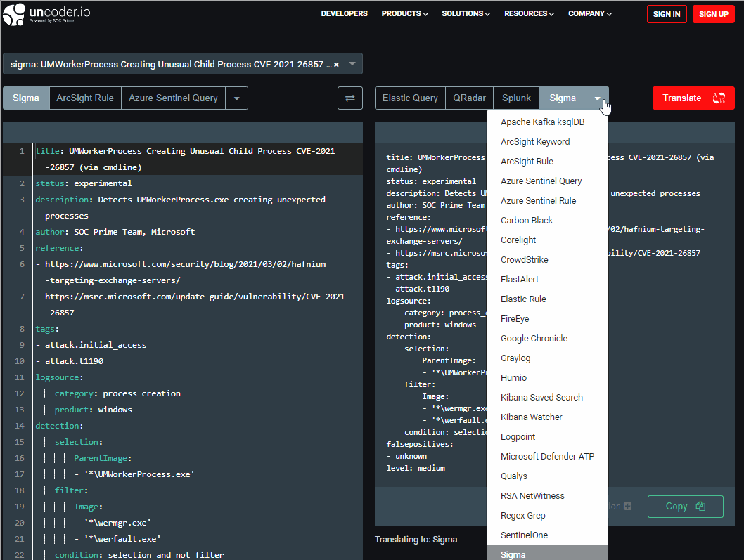744x560 pixels.
Task: Choose Azure Sentinel Rule option
Action: tap(548, 201)
